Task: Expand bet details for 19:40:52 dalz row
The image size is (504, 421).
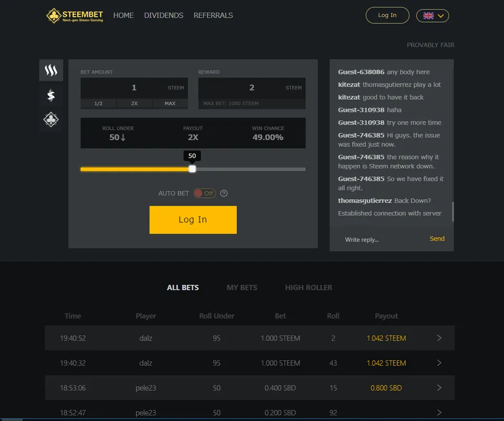Action: pyautogui.click(x=439, y=338)
